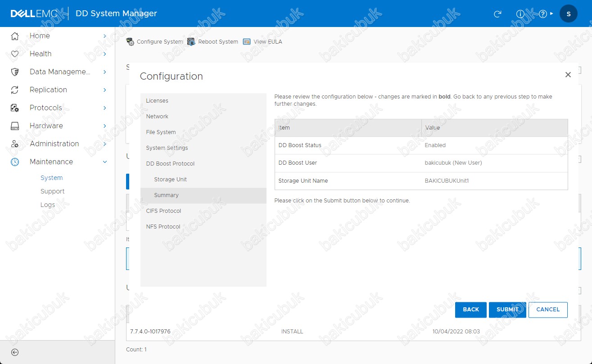Viewport: 592px width, 364px height.
Task: Click the Value column header
Action: 494,128
